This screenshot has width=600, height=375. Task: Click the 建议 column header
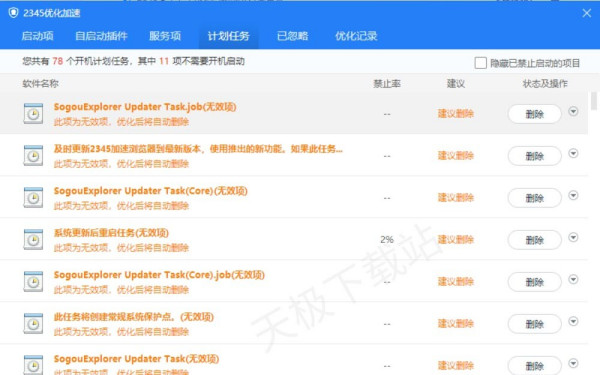point(456,83)
